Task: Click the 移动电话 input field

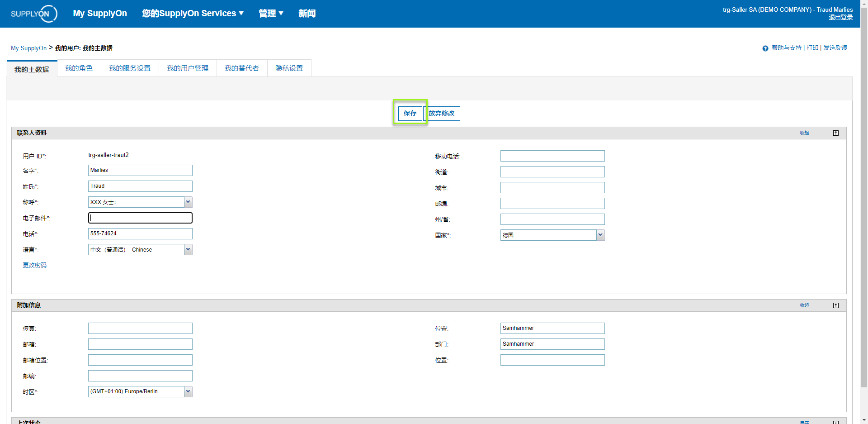Action: (552, 156)
